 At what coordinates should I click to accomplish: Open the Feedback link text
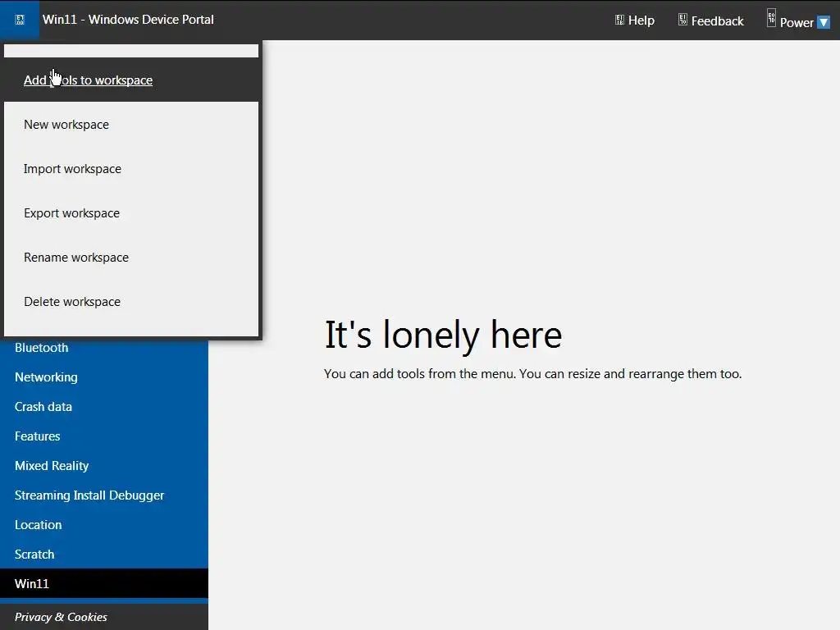717,21
